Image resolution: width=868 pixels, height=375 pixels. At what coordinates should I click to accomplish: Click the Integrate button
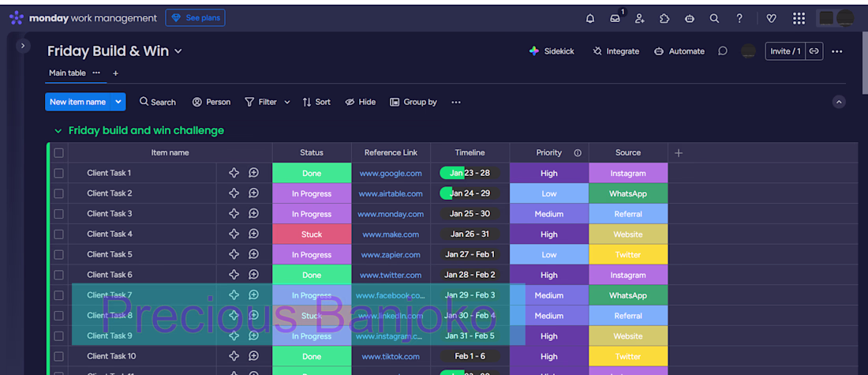615,51
